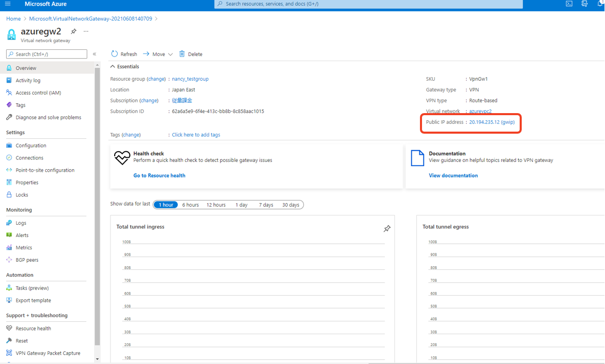Click the Health check heart icon
Viewport: 605px width, 364px height.
(x=122, y=158)
